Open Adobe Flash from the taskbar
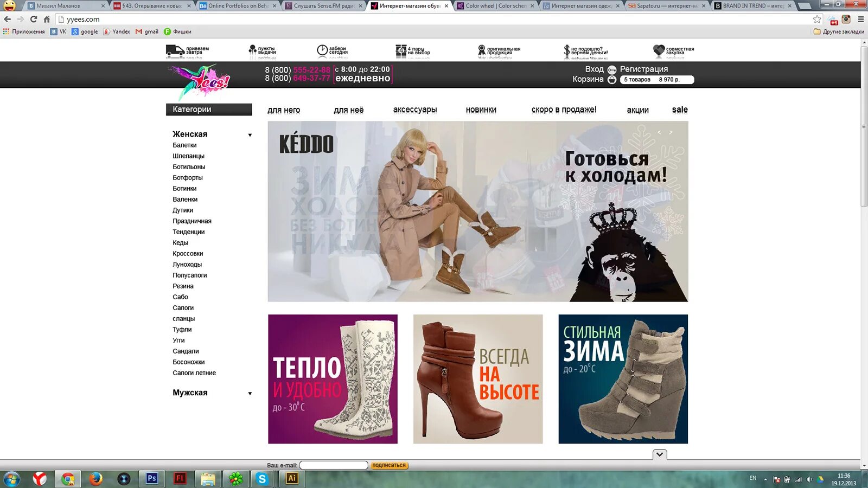 point(180,478)
